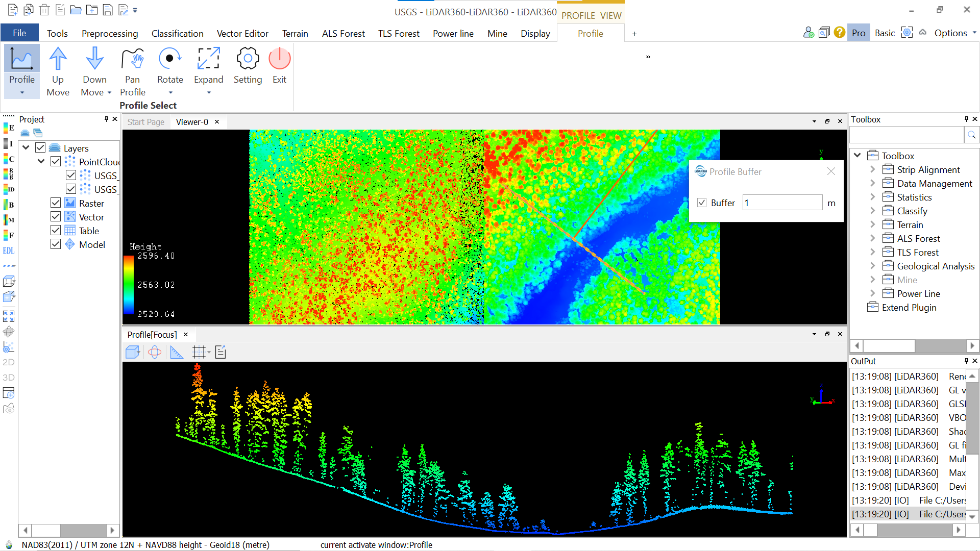Open the measure ruler in the Profile window
Screen dimensions: 980x551
(x=177, y=352)
